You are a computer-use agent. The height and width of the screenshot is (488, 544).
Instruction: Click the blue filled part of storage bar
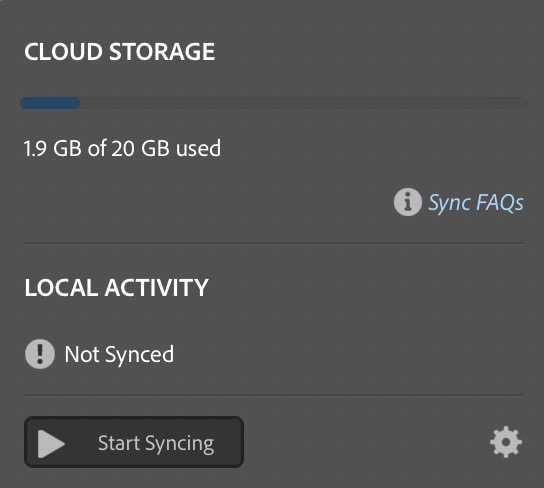coord(50,103)
